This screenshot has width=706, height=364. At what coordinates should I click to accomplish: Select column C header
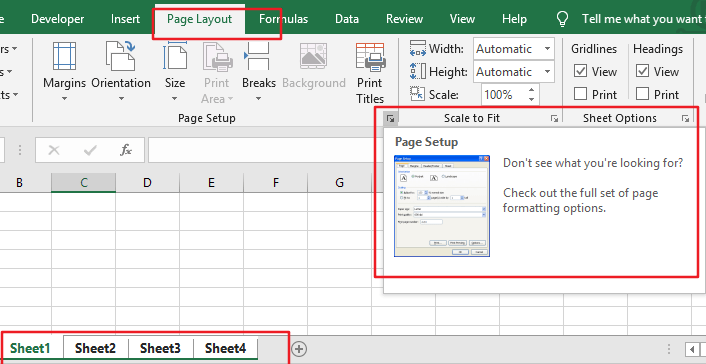tap(83, 182)
